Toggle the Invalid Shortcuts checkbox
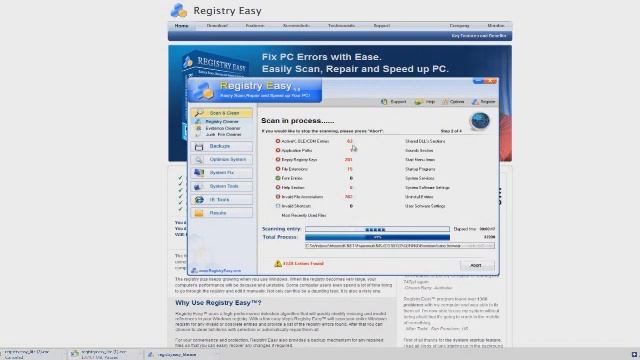Image resolution: width=640 pixels, height=360 pixels. click(x=278, y=206)
